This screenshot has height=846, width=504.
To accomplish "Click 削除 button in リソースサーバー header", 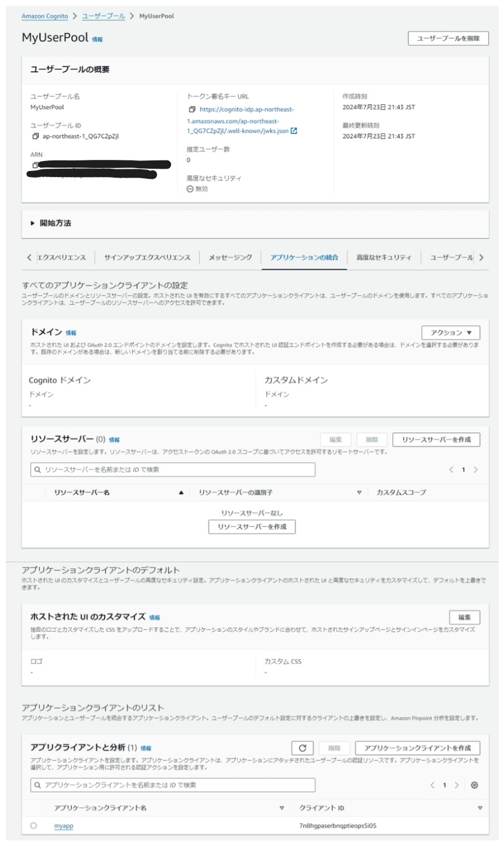I will coord(372,440).
